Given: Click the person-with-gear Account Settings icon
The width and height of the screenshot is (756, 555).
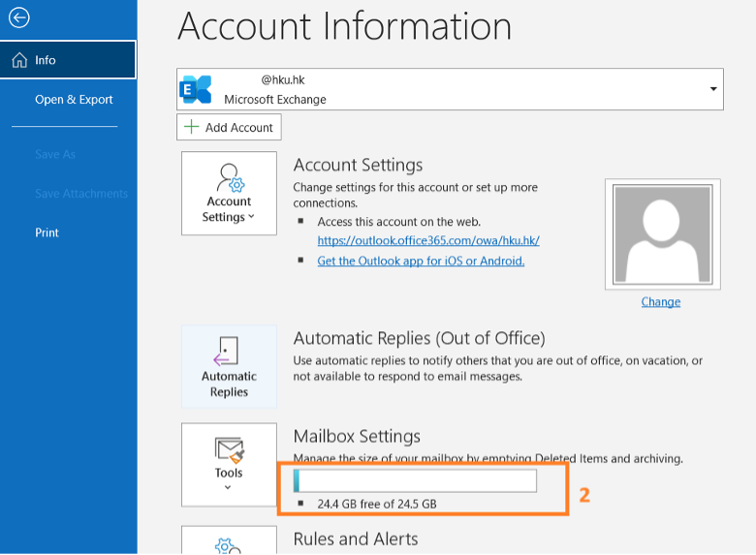Looking at the screenshot, I should [230, 177].
